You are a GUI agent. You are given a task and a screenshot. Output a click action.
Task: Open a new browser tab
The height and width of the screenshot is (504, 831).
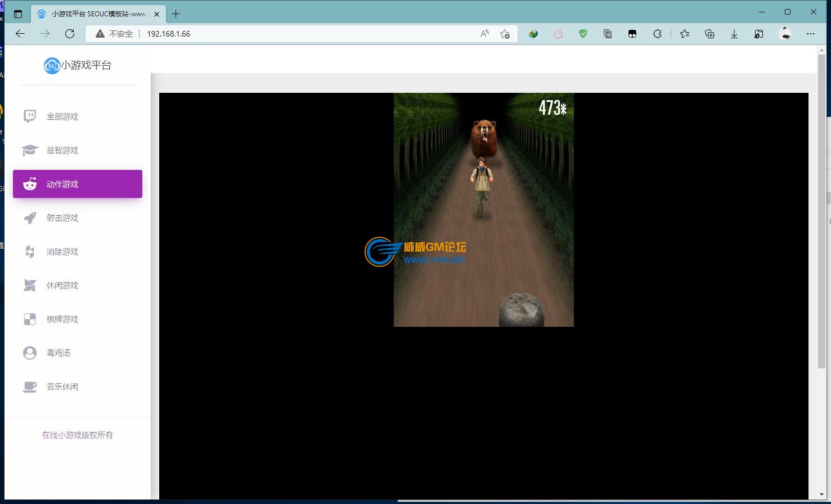pyautogui.click(x=176, y=13)
